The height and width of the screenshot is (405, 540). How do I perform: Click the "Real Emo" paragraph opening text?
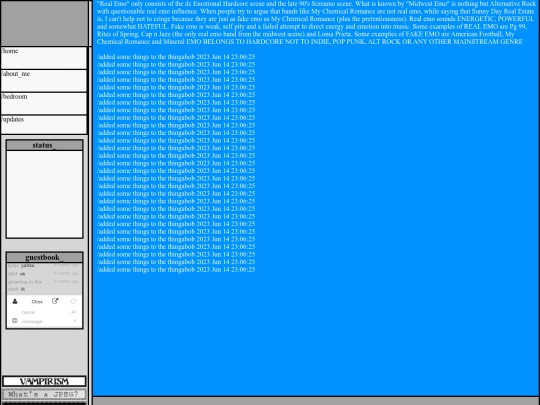(x=112, y=4)
